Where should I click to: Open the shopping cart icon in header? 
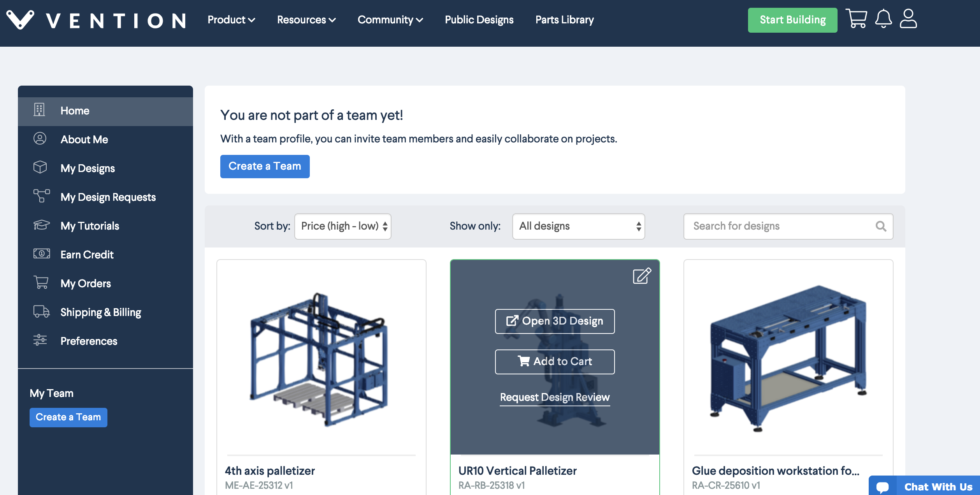[856, 19]
